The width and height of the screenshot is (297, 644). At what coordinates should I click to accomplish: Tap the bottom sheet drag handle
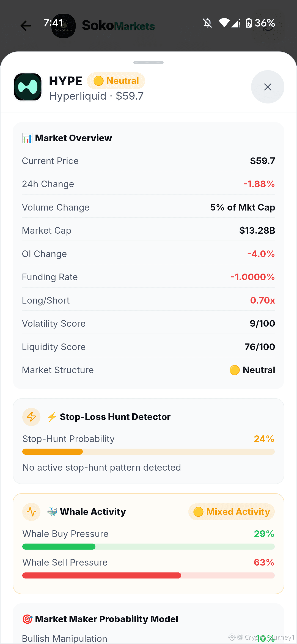point(148,63)
